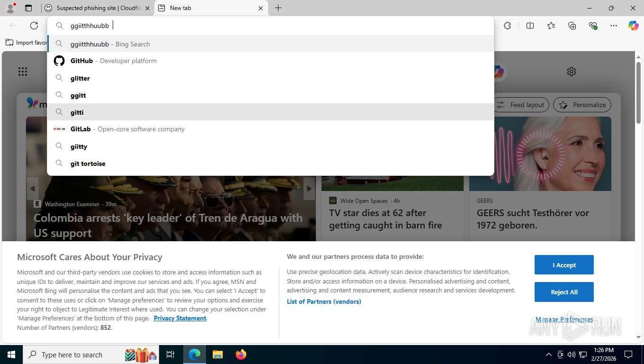Select the 'gitti' search suggestion
This screenshot has width=644, height=364.
click(x=270, y=112)
